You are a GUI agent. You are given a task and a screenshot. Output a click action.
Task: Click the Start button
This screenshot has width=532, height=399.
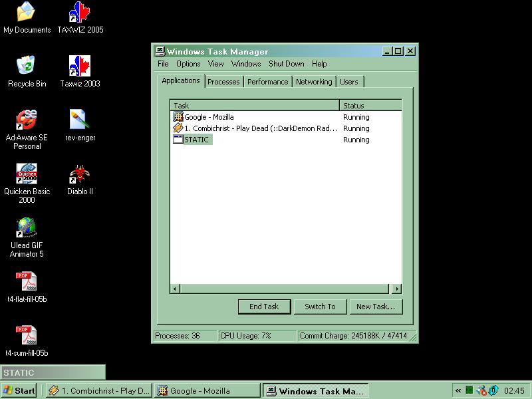tap(19, 390)
